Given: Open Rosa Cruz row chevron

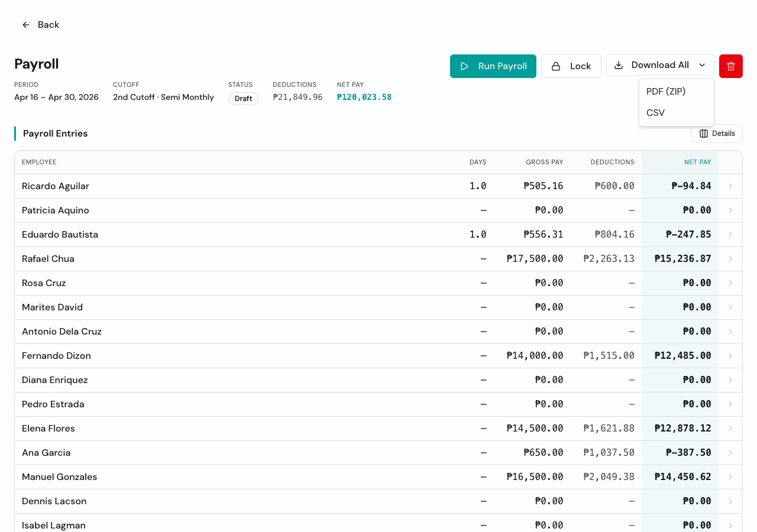Looking at the screenshot, I should [730, 283].
